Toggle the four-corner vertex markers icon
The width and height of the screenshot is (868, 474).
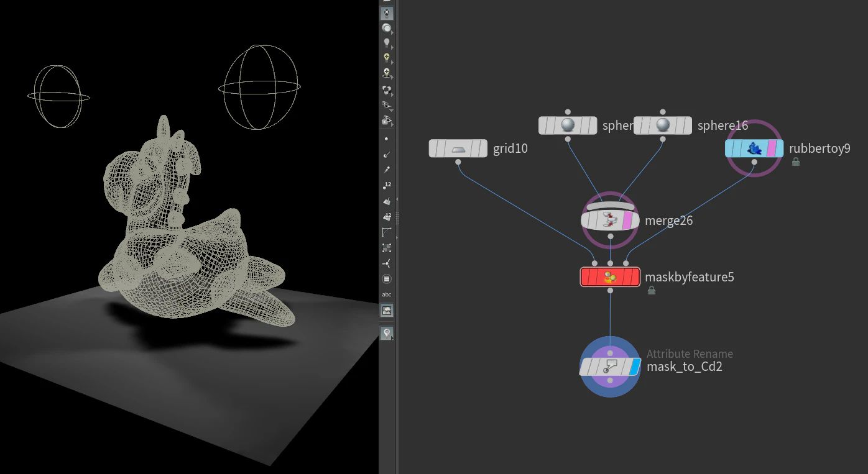pos(387,247)
